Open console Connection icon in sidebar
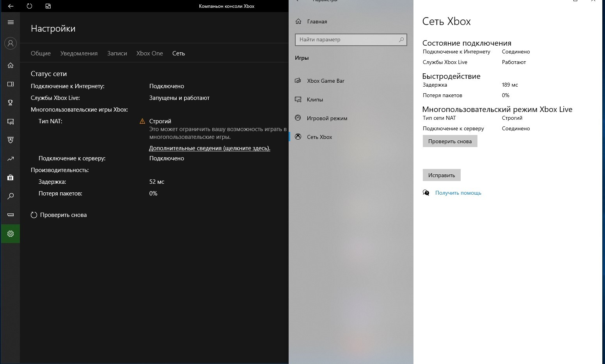Image resolution: width=605 pixels, height=364 pixels. pyautogui.click(x=11, y=215)
